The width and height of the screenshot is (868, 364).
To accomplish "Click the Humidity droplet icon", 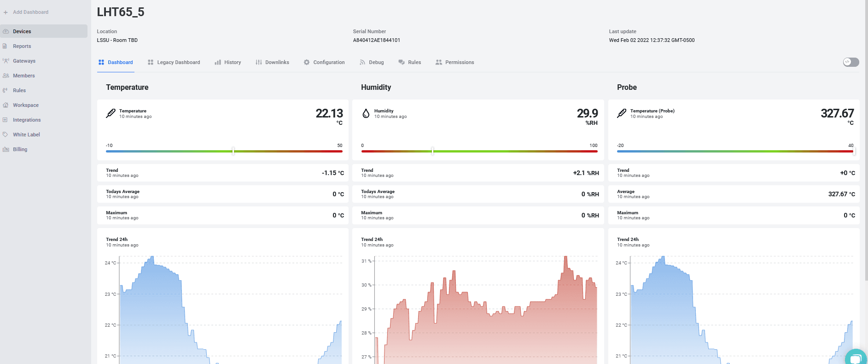I will pos(366,113).
